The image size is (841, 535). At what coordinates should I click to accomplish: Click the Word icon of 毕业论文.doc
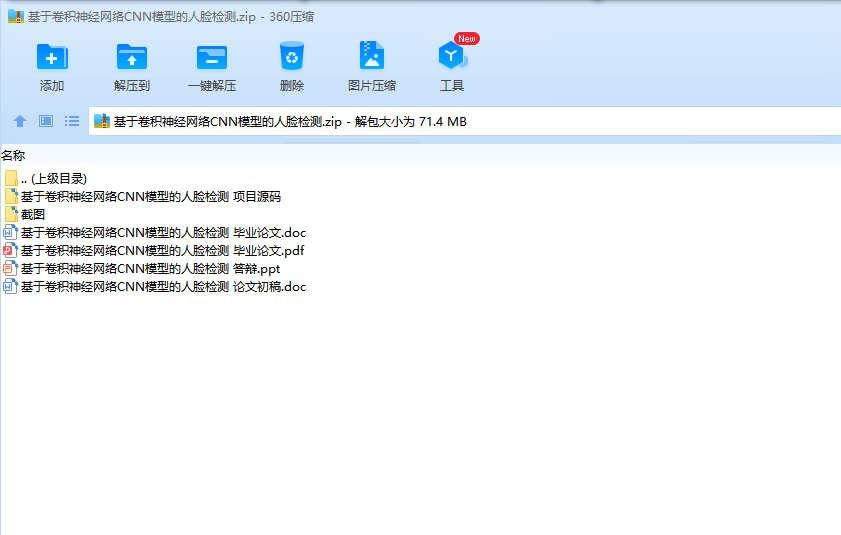[11, 232]
